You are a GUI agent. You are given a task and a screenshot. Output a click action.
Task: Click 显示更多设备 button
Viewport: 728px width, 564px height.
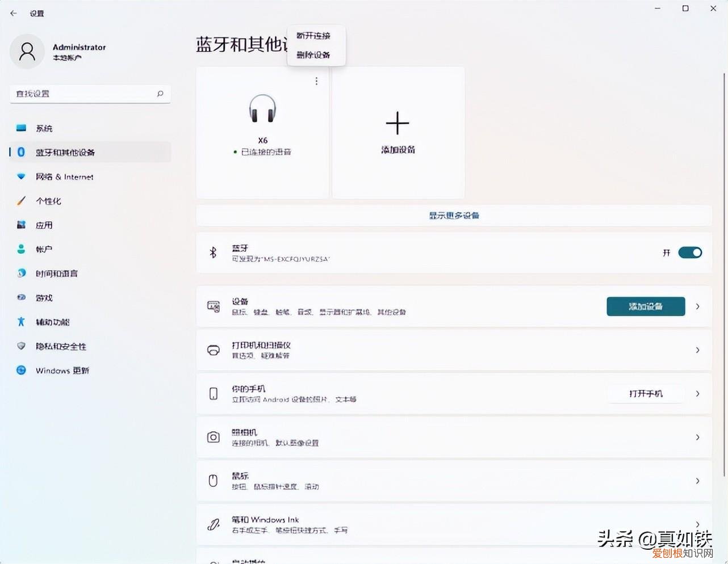[454, 216]
